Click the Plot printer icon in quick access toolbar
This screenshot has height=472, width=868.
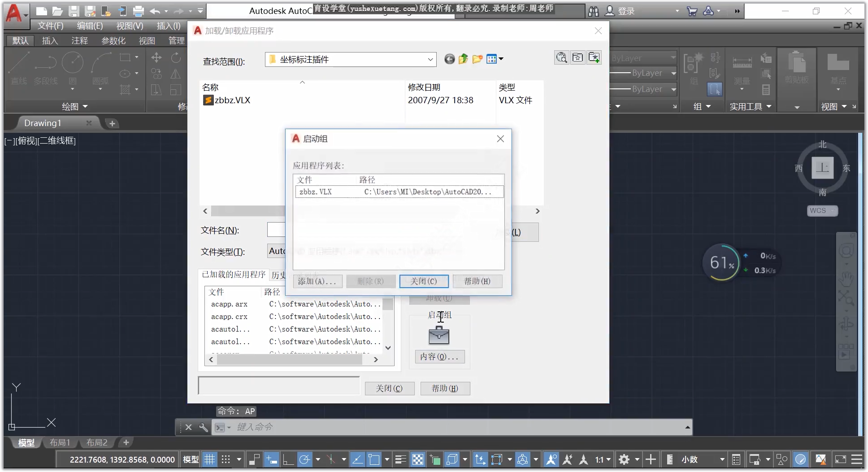[x=139, y=11]
